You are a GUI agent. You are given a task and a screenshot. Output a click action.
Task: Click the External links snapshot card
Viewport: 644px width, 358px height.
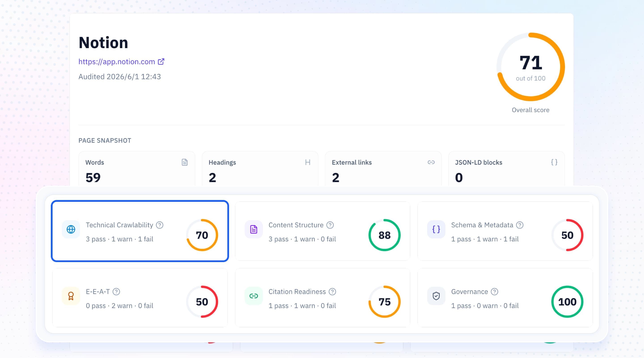pos(383,169)
